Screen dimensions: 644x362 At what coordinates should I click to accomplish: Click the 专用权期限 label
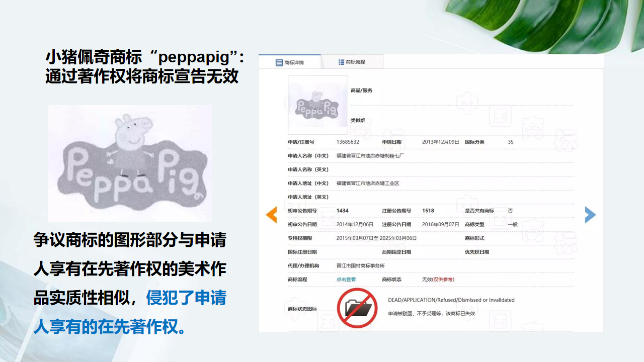click(300, 238)
